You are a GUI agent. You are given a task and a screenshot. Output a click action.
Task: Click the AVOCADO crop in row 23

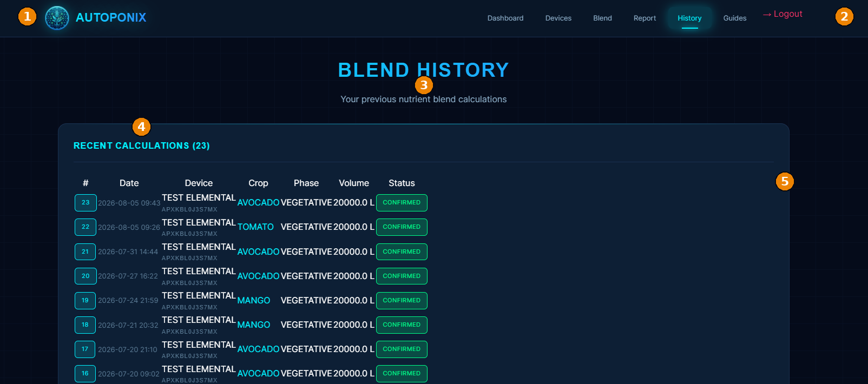point(258,202)
